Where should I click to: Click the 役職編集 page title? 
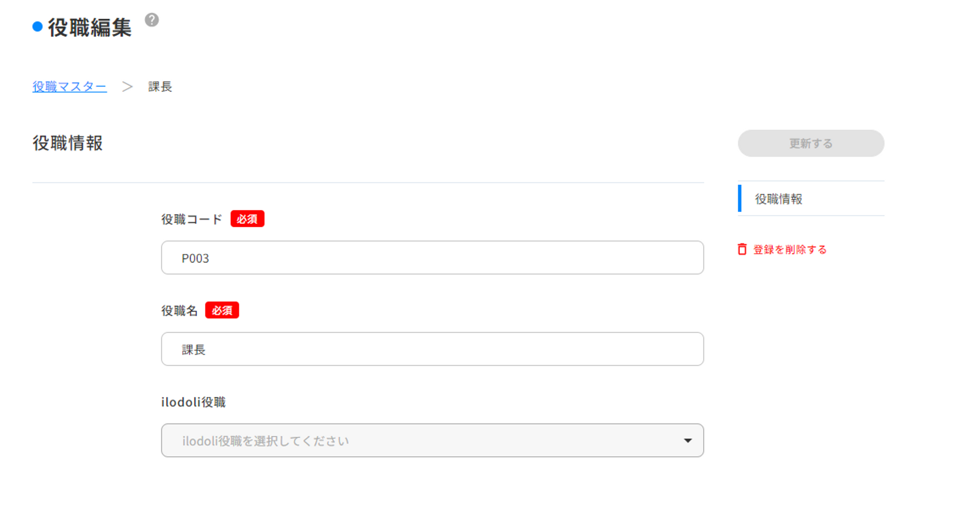coord(90,27)
